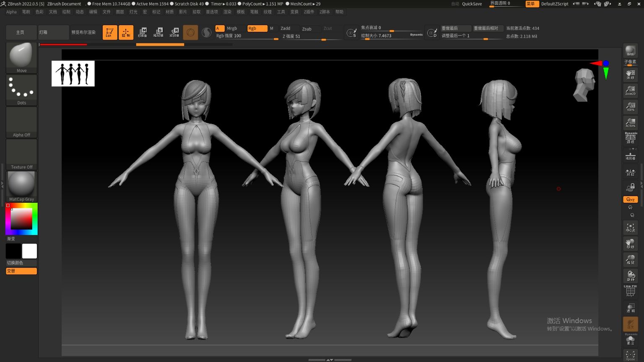Toggle Line Fill PolyF display
Image resolution: width=644 pixels, height=362 pixels.
pyautogui.click(x=630, y=291)
